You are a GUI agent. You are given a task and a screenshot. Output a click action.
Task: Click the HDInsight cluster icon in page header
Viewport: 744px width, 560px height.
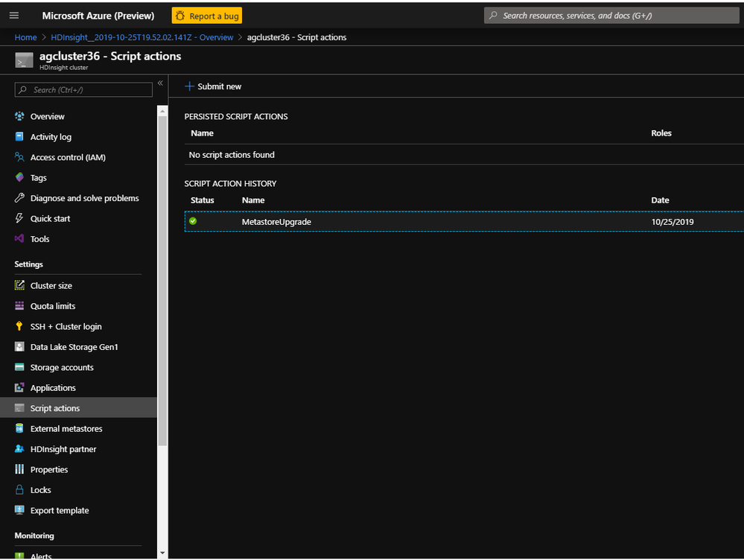point(24,60)
